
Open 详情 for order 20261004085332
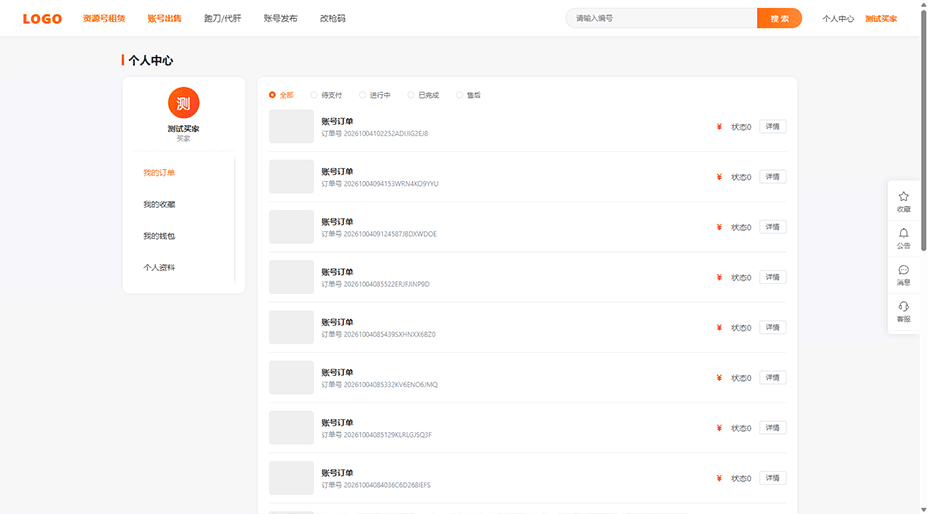(x=773, y=378)
